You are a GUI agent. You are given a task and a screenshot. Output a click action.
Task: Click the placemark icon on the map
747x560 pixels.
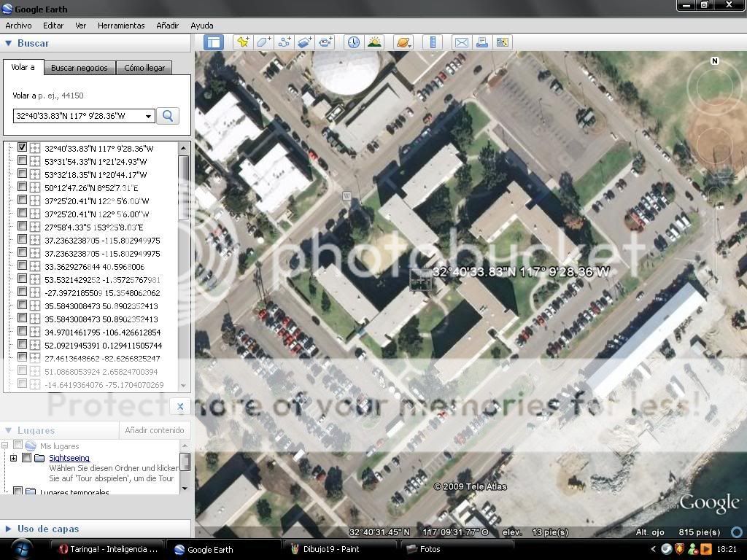[421, 280]
